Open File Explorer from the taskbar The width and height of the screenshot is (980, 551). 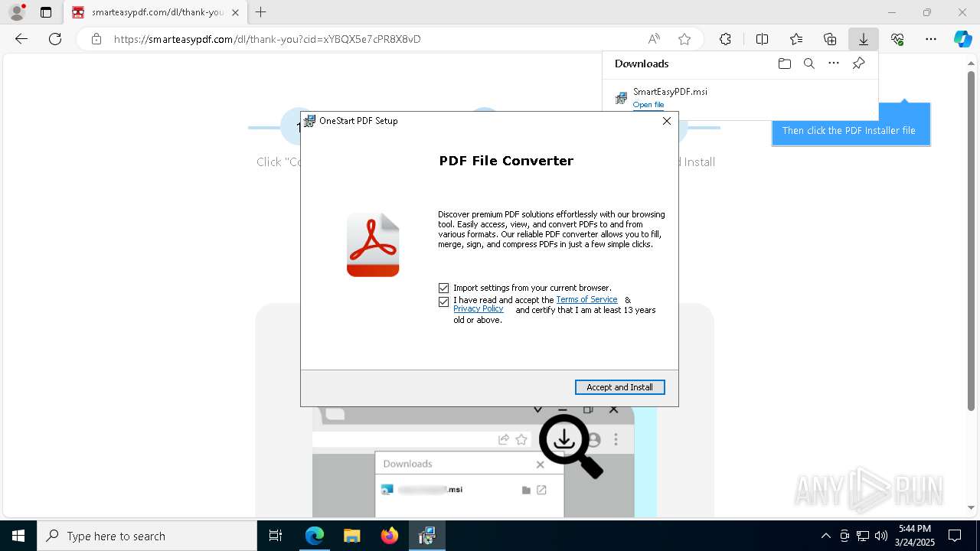click(351, 536)
